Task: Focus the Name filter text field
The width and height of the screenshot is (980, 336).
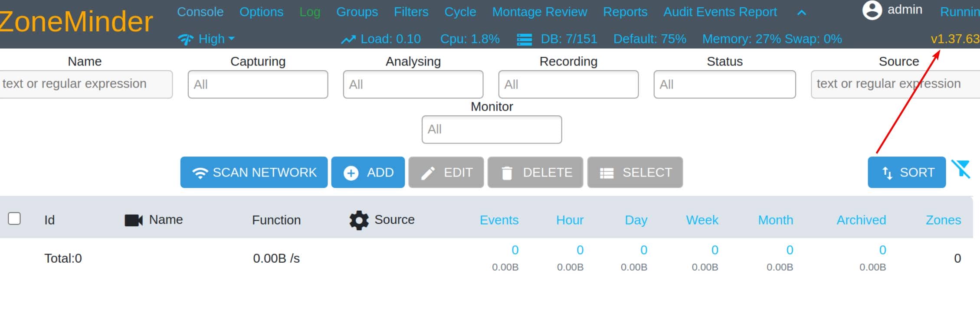Action: [x=86, y=84]
